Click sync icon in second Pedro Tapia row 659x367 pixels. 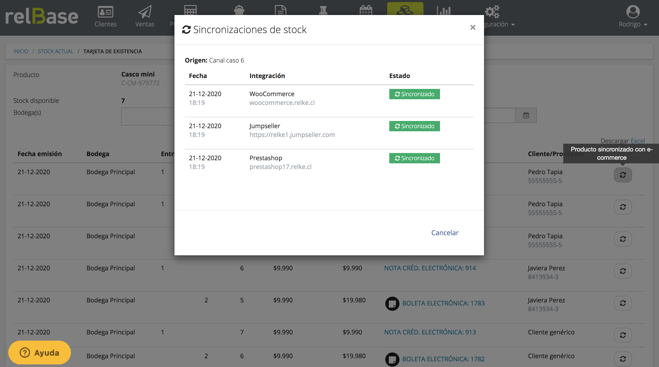623,207
